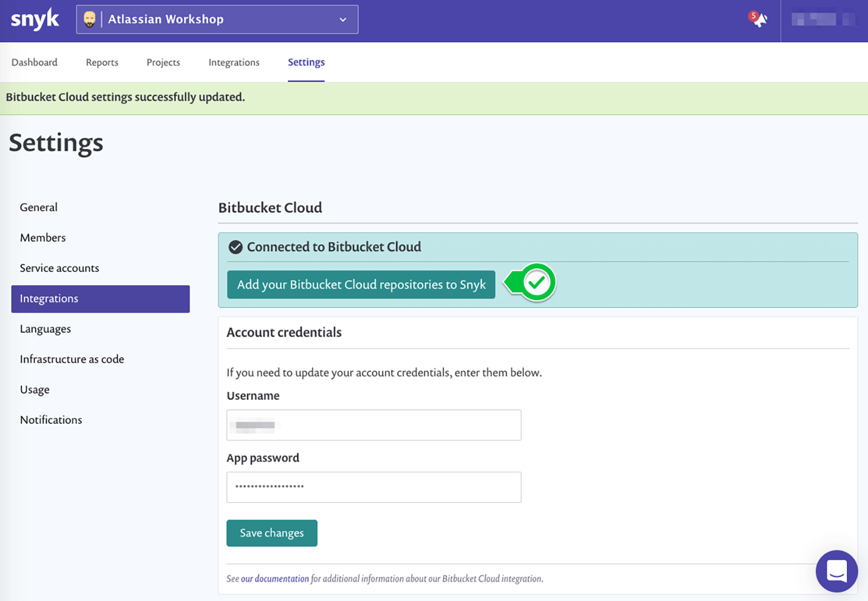The width and height of the screenshot is (868, 601).
Task: Click the Bitbucket Cloud heading
Action: click(270, 208)
